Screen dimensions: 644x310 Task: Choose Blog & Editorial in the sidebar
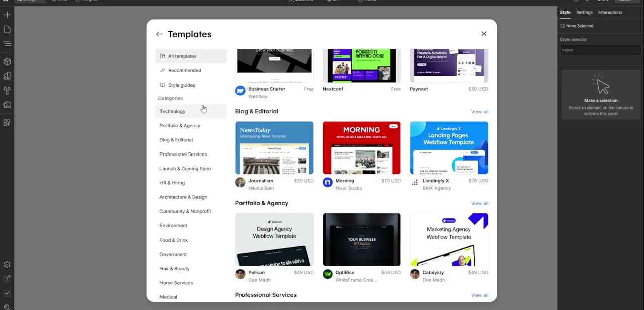coord(191,140)
